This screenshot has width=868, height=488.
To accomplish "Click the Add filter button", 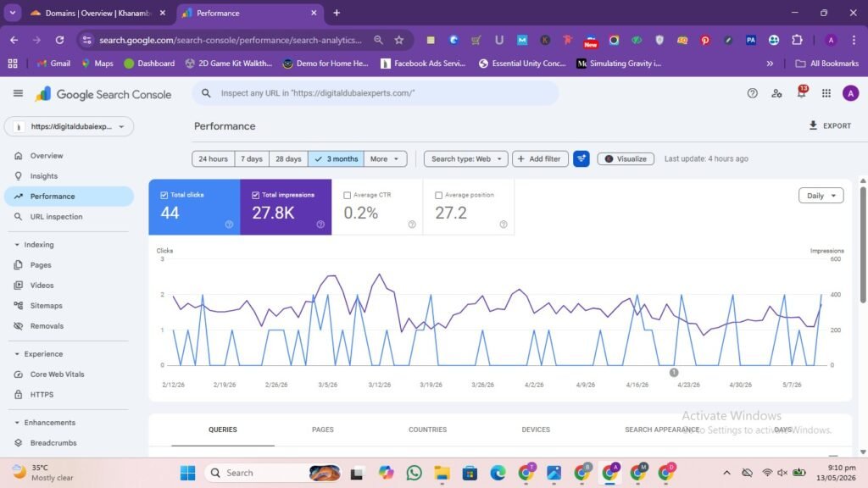I will pos(540,158).
